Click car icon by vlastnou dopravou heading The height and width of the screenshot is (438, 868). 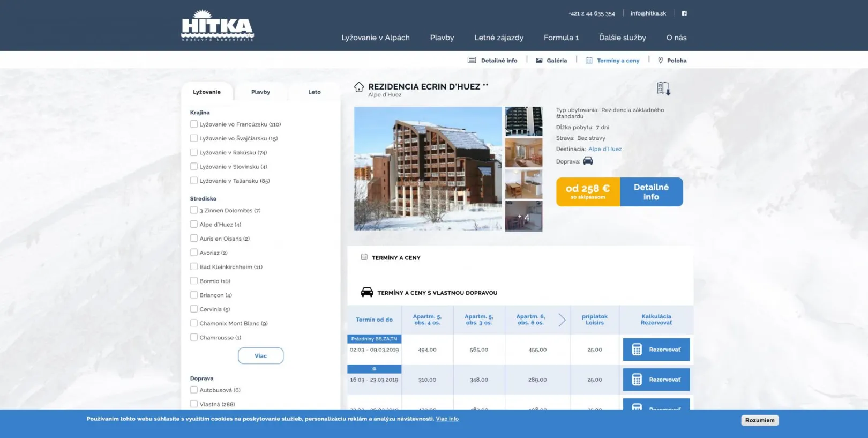[367, 292]
